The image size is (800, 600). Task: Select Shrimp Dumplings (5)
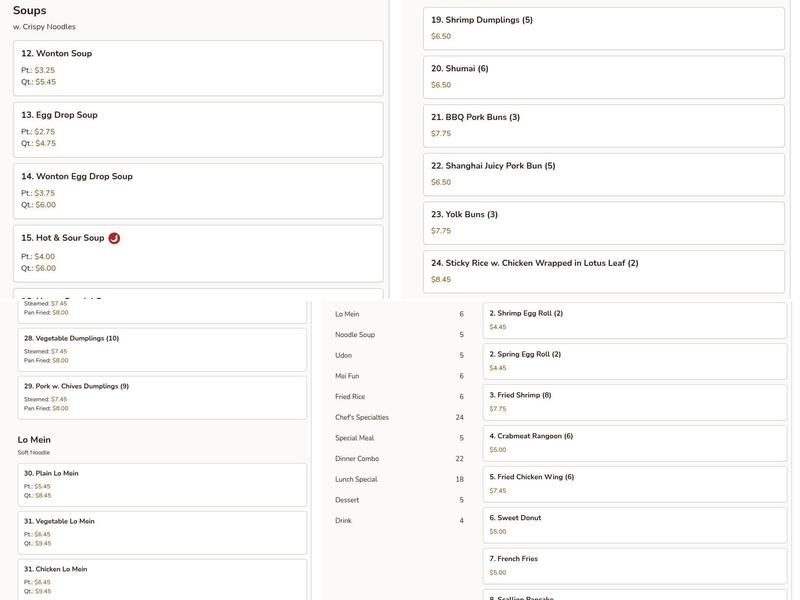tap(603, 28)
